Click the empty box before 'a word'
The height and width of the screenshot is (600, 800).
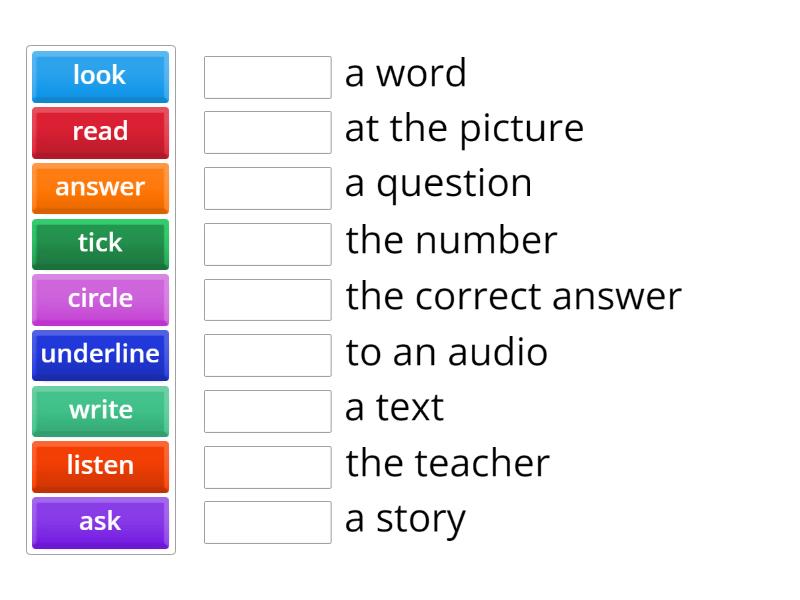[267, 77]
